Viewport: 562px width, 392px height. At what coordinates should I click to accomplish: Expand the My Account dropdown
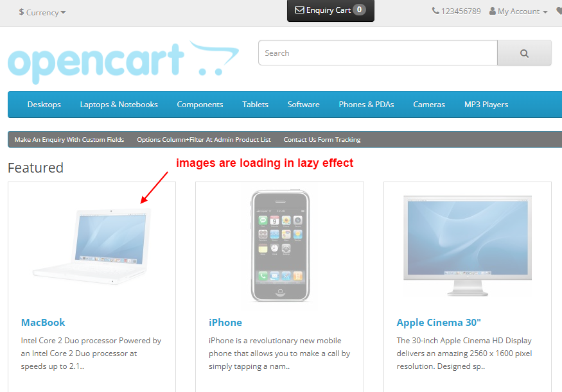518,12
